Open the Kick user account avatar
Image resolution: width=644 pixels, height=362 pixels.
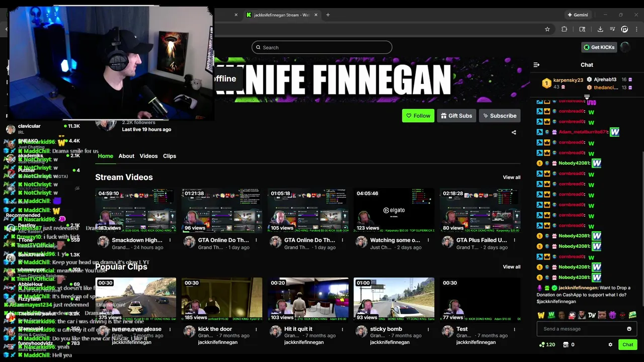click(625, 47)
